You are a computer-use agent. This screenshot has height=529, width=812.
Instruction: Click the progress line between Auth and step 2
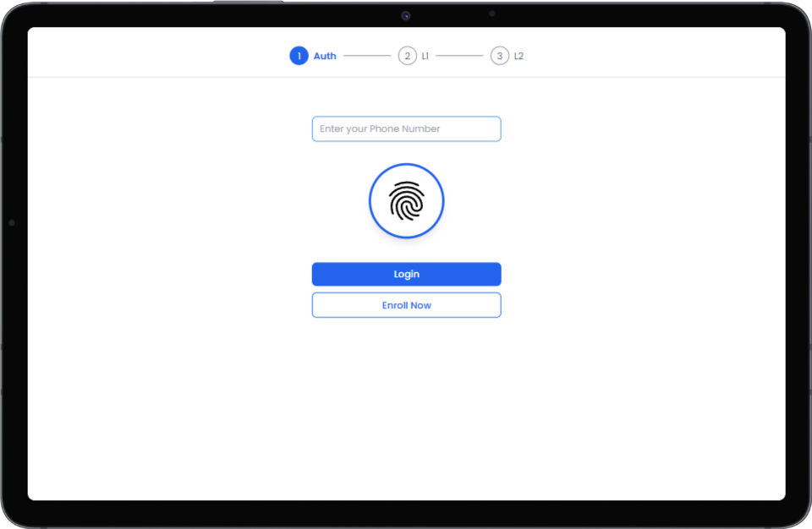[367, 56]
